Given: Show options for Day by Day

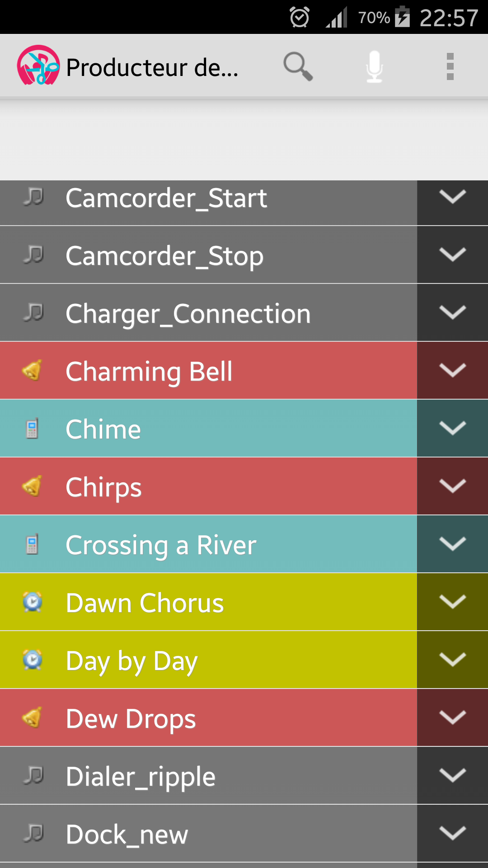Looking at the screenshot, I should 452,660.
